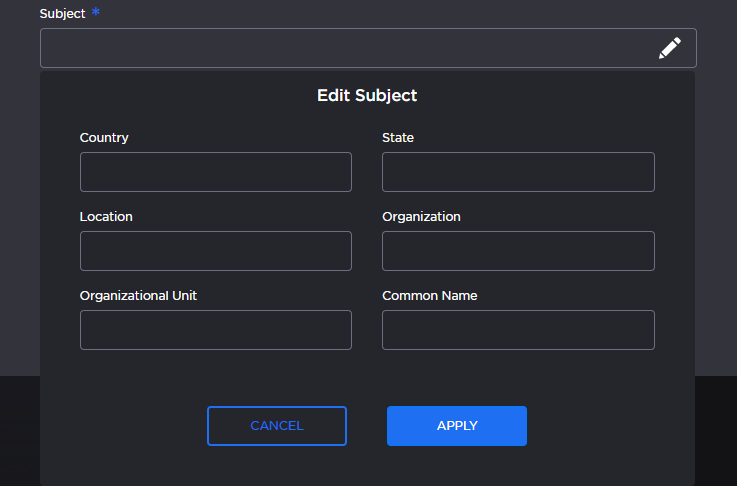Select the State input field
The image size is (737, 486).
click(x=518, y=172)
